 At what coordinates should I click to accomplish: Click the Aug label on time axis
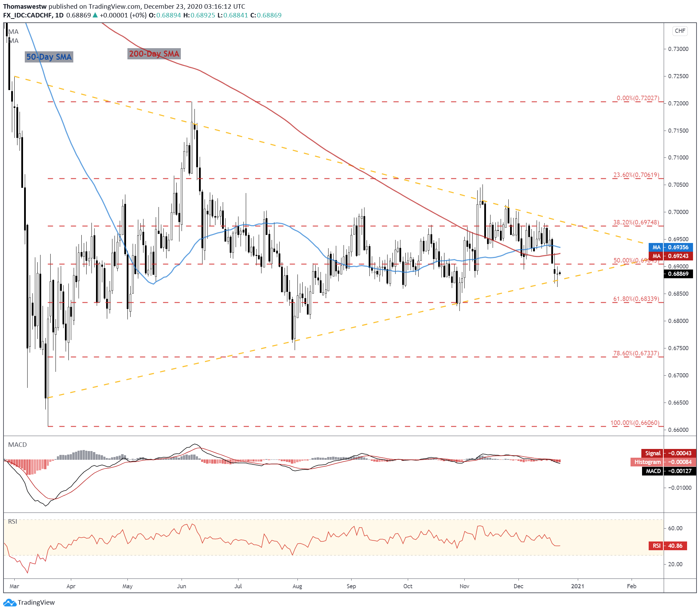pos(297,586)
